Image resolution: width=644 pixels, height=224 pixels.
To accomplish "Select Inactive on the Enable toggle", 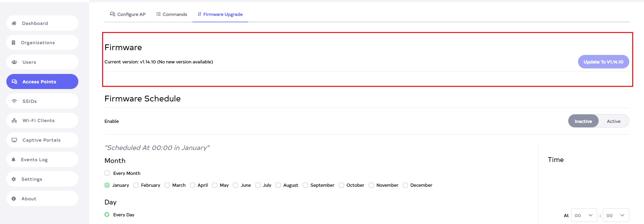I will tap(583, 121).
